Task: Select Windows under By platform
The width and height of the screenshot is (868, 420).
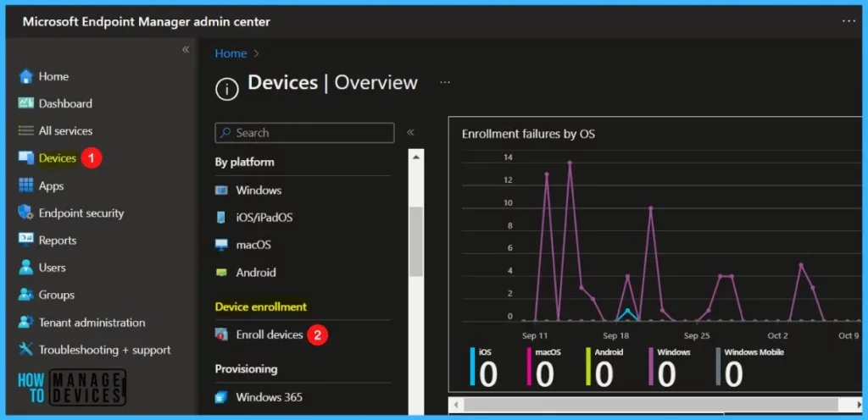Action: 259,191
